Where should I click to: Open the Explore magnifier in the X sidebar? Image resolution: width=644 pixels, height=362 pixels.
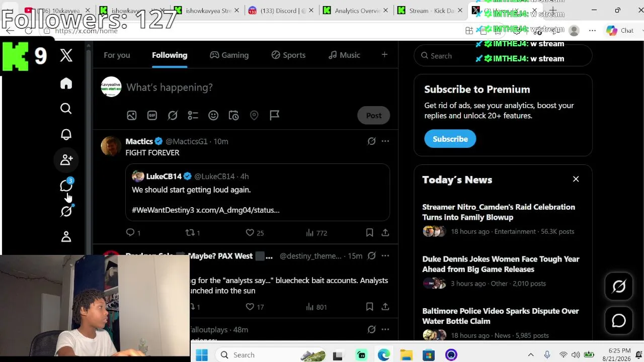pyautogui.click(x=66, y=109)
